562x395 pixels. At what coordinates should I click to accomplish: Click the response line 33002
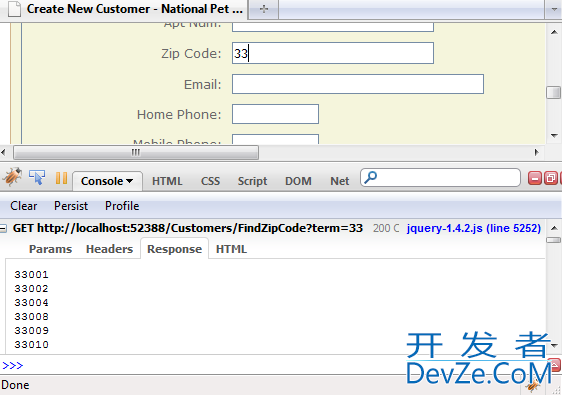[31, 289]
